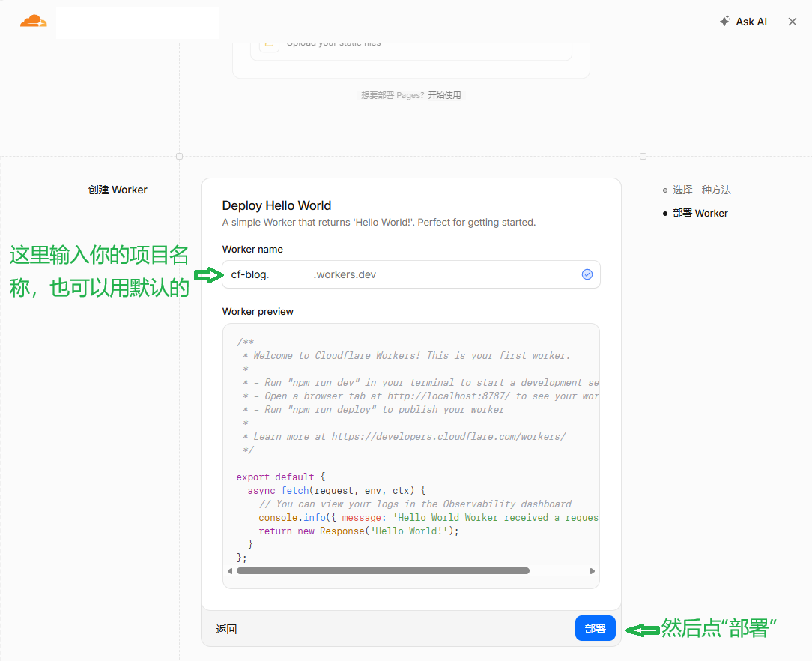Click the Worker name label
Image resolution: width=812 pixels, height=661 pixels.
click(252, 249)
